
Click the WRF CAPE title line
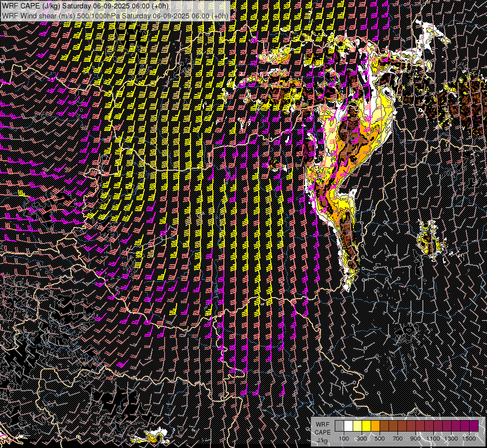(x=86, y=5)
